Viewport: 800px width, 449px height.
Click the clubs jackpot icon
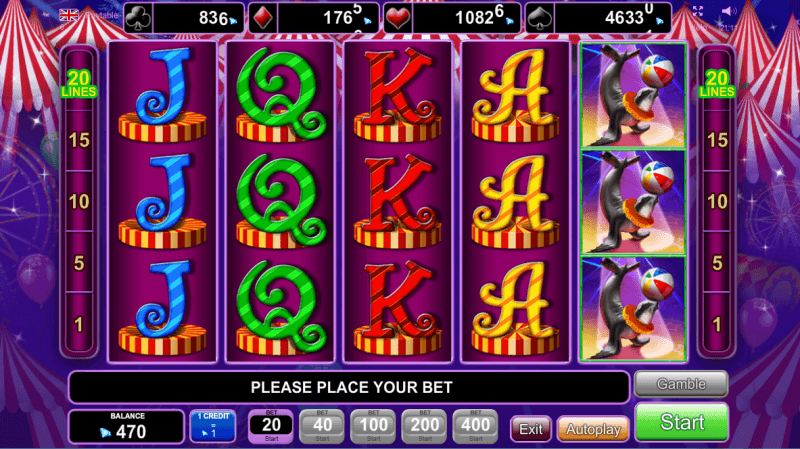pyautogui.click(x=138, y=19)
